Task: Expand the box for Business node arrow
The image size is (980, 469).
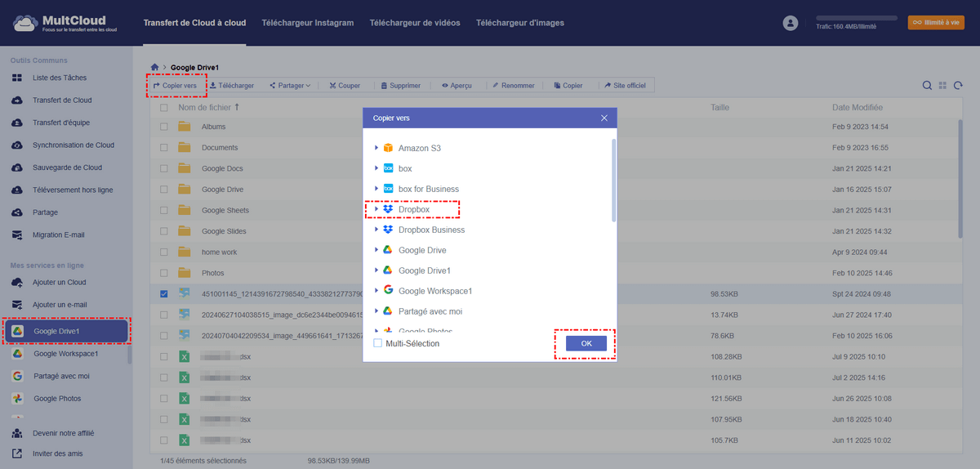Action: click(376, 189)
